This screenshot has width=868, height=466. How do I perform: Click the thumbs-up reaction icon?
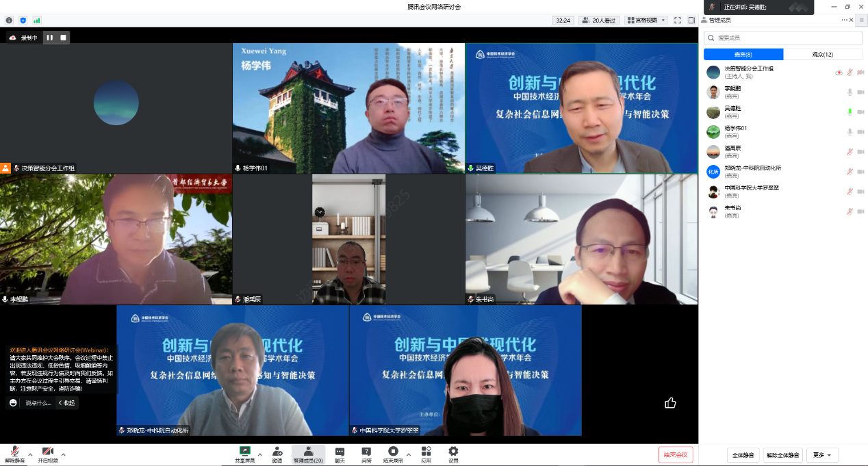click(x=670, y=403)
